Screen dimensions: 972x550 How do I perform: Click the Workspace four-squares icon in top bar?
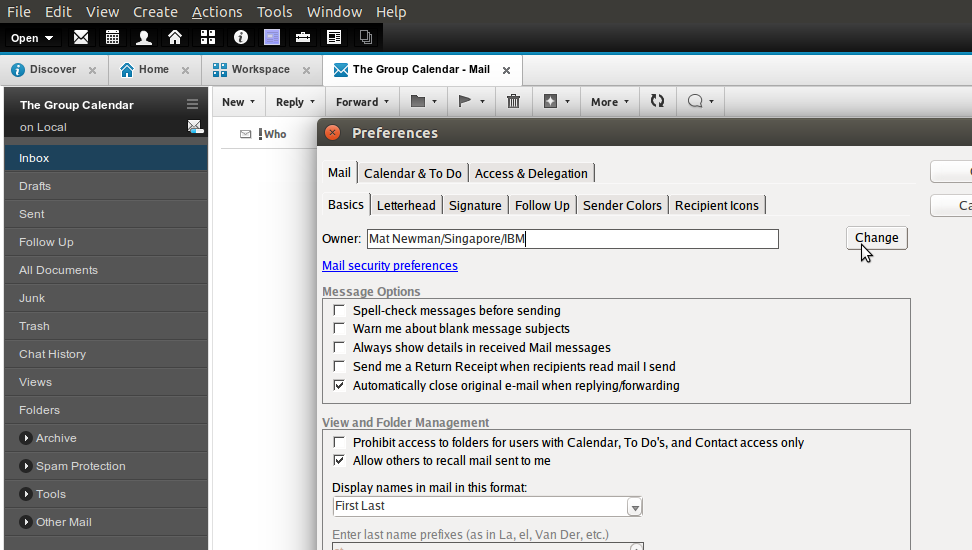(208, 38)
